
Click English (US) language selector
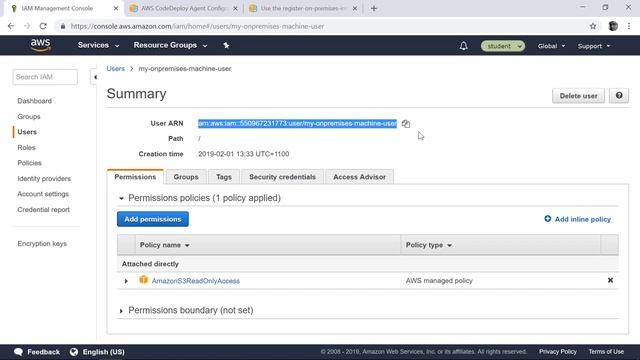104,352
